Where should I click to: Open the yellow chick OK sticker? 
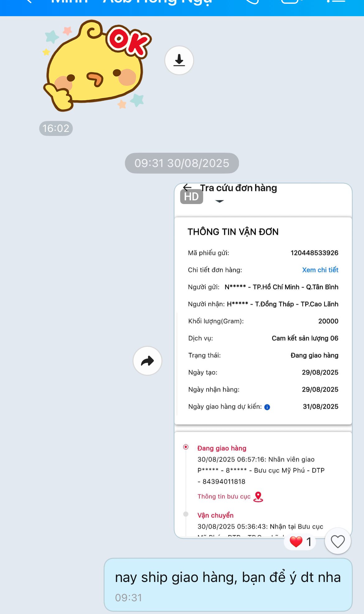point(97,65)
